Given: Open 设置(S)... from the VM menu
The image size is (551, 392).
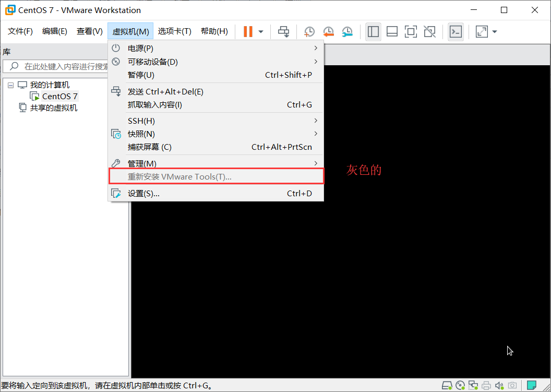Looking at the screenshot, I should click(216, 193).
